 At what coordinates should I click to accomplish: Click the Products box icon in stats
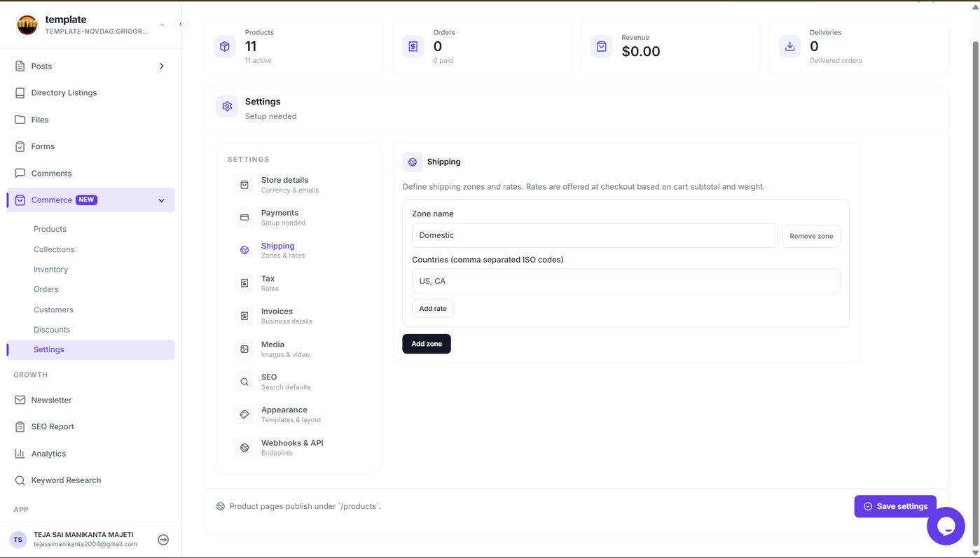(x=225, y=46)
